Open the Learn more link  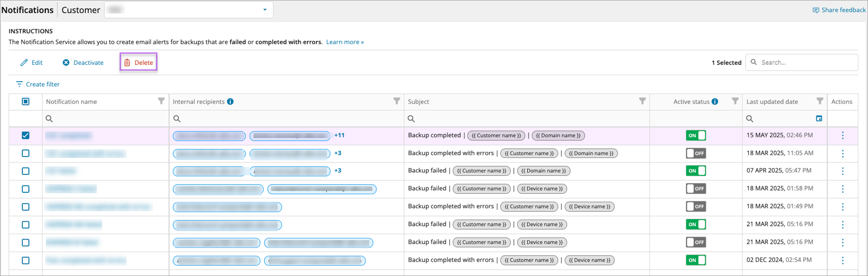point(345,42)
